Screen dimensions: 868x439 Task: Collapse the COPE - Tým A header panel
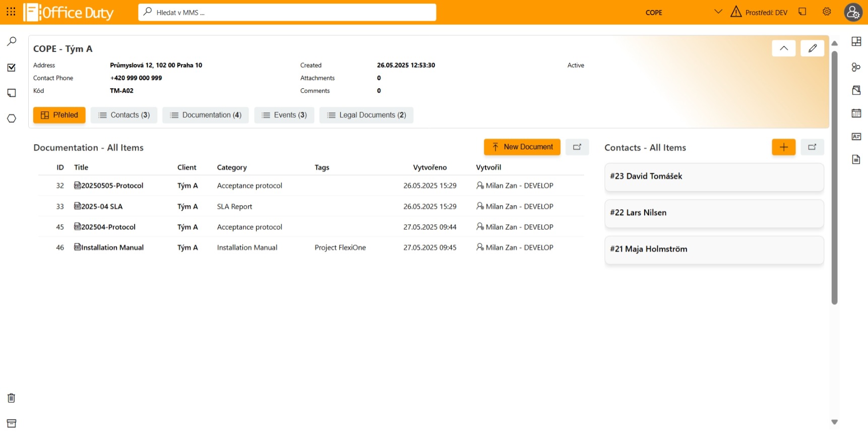coord(783,48)
